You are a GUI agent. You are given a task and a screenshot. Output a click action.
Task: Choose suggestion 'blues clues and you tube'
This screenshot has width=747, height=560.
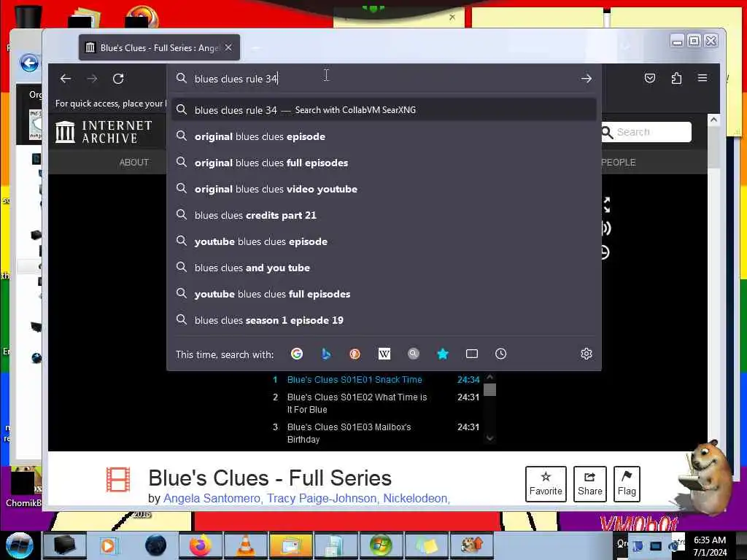tap(384, 268)
